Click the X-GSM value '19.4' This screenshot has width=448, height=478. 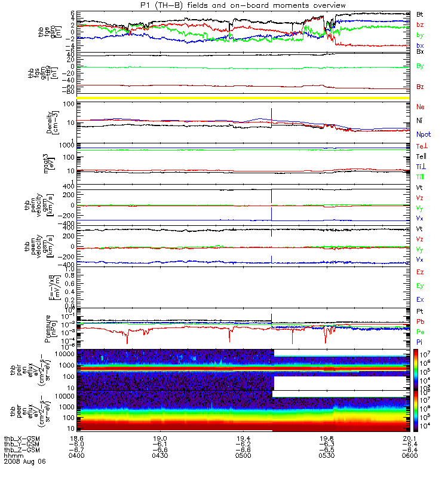pyautogui.click(x=243, y=439)
